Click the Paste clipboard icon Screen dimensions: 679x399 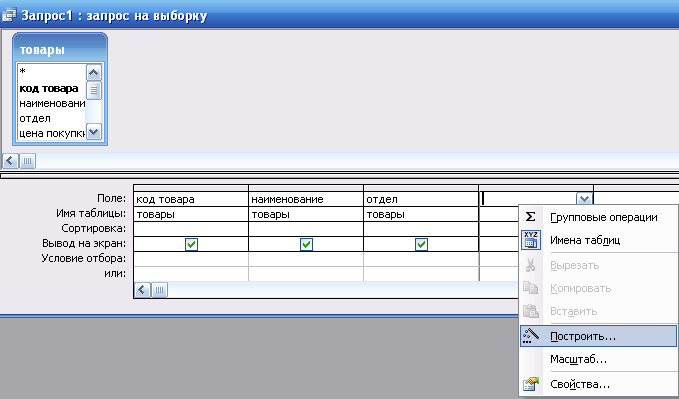(x=530, y=311)
